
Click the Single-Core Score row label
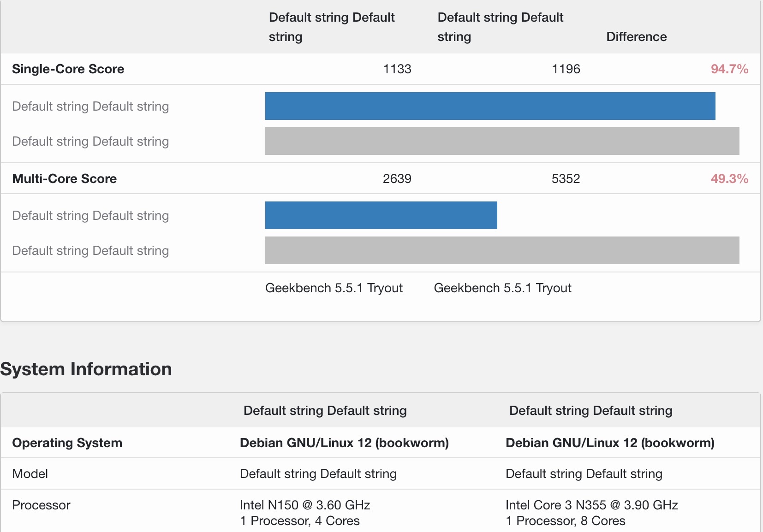click(x=68, y=69)
